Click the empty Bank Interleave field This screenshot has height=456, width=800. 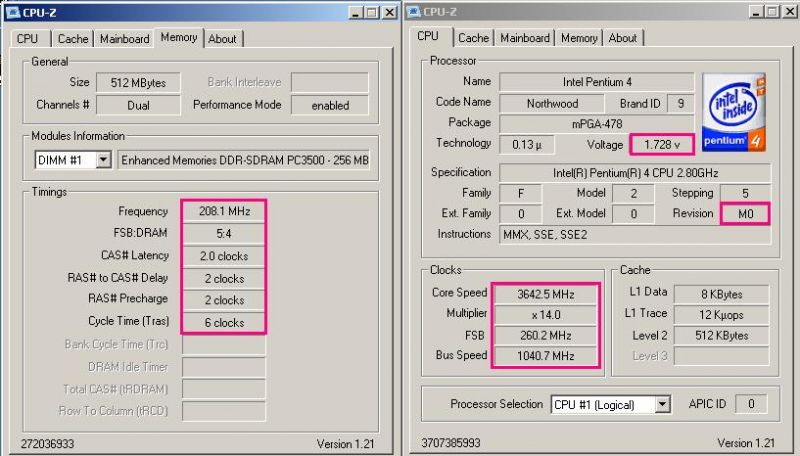(330, 83)
